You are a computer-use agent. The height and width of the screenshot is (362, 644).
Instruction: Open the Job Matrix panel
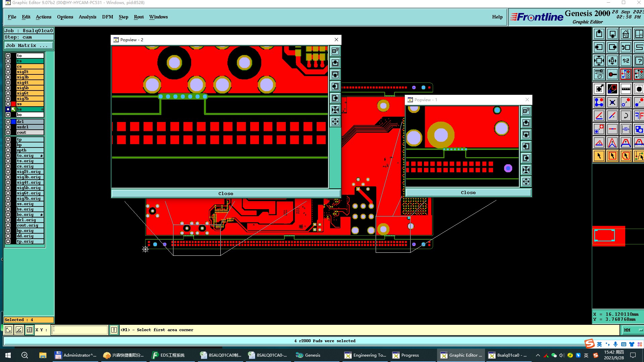(x=29, y=46)
